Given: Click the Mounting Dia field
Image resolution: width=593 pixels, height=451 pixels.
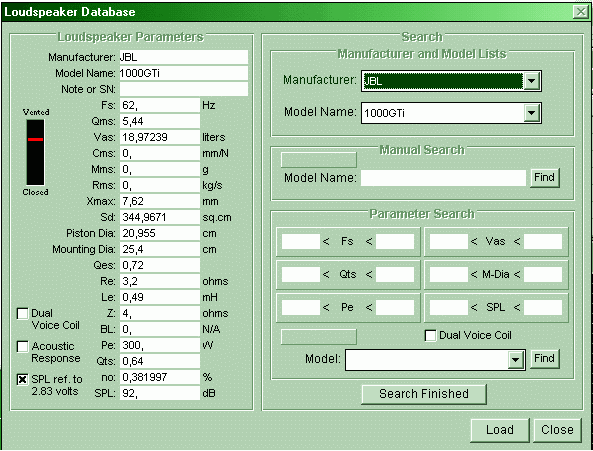Looking at the screenshot, I should point(160,249).
